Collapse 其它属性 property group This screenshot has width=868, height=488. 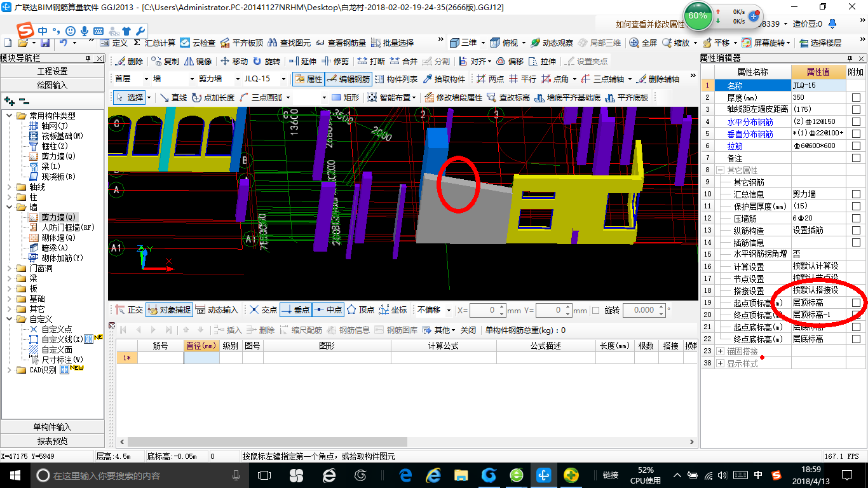tap(721, 170)
